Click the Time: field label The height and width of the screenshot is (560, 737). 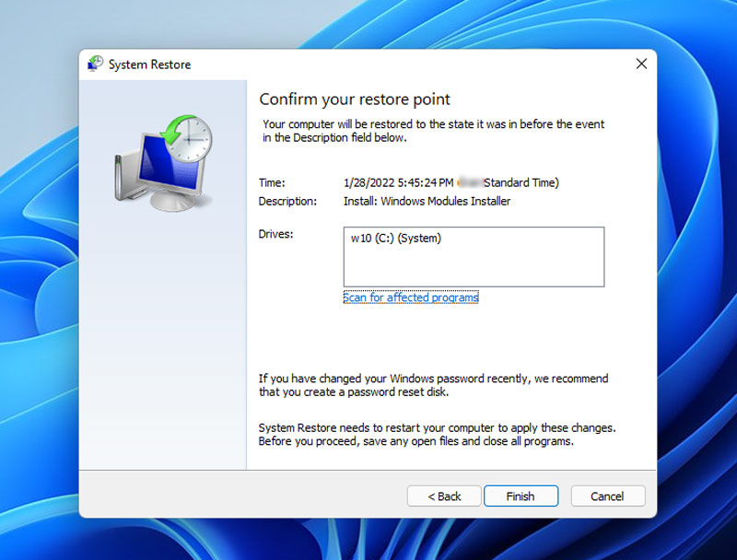[x=272, y=182]
